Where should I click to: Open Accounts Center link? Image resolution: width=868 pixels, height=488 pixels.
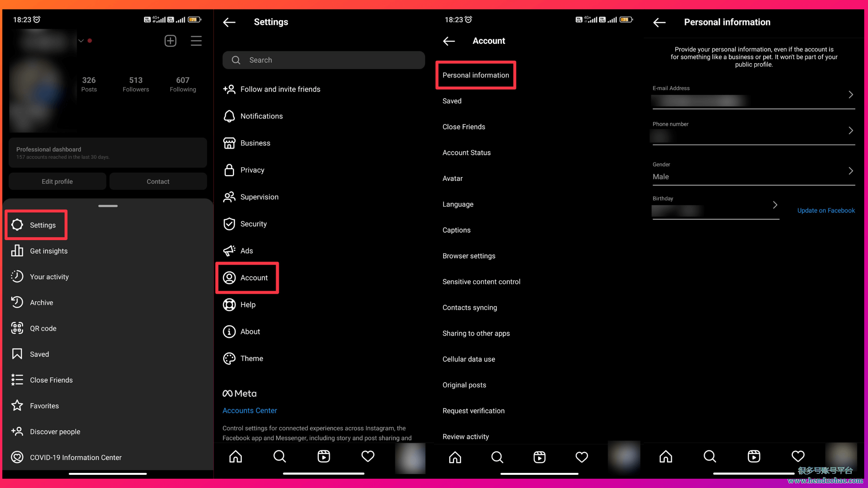tap(249, 410)
